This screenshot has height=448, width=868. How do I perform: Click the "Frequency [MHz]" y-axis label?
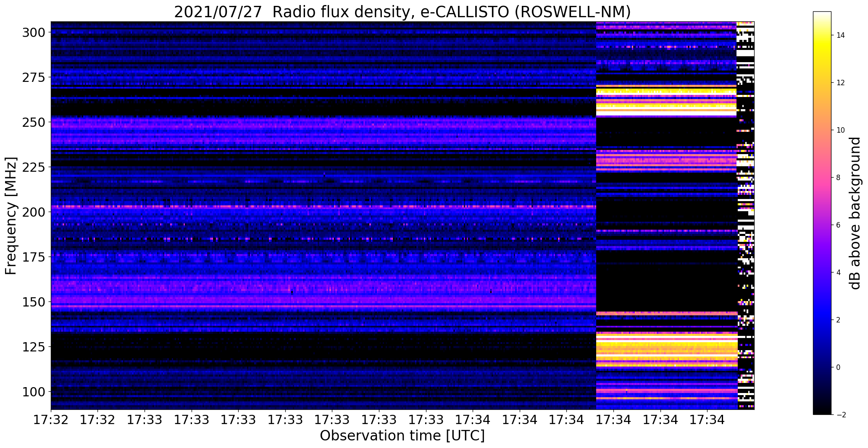click(x=11, y=216)
